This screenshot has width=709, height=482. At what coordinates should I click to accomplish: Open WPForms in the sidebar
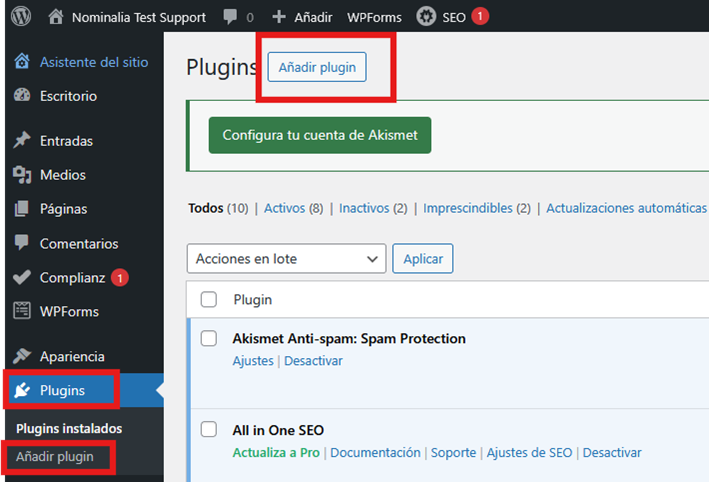[69, 312]
